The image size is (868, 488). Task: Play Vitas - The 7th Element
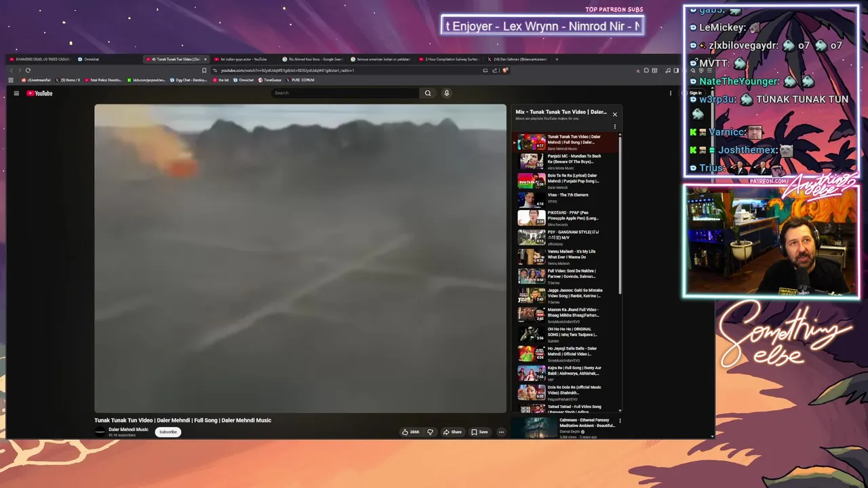point(567,200)
